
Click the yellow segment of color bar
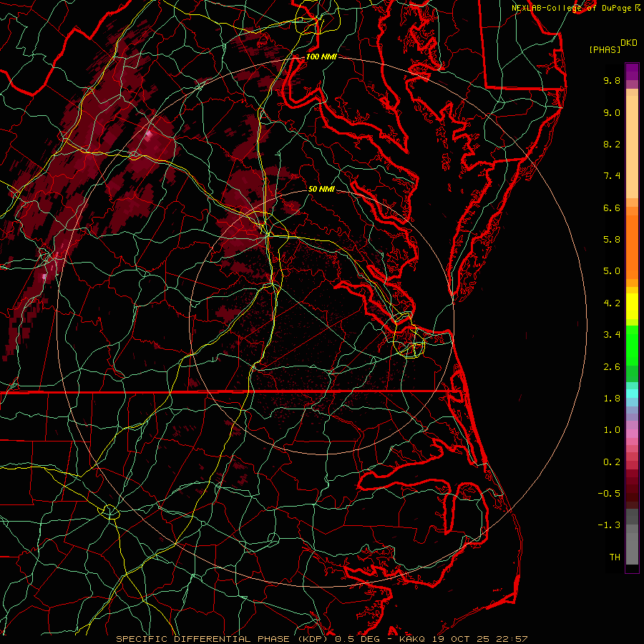632,306
